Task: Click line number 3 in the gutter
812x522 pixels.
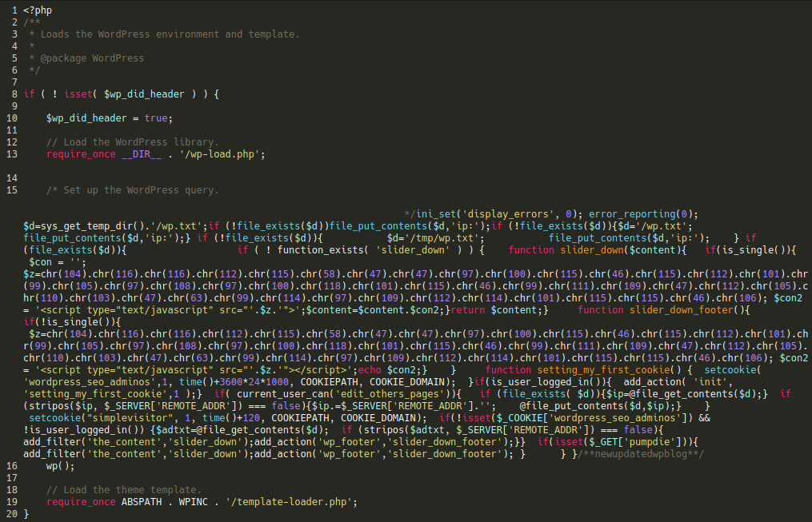Action: pos(14,34)
